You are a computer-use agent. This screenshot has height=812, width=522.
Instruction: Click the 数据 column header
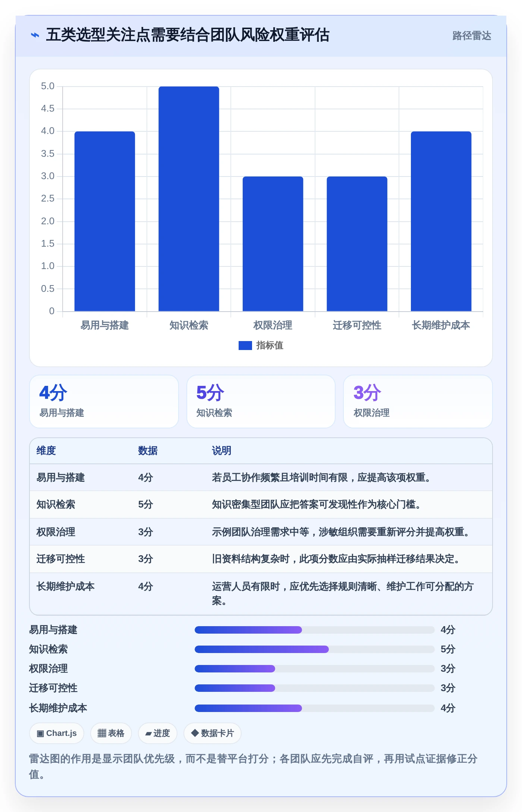[148, 451]
